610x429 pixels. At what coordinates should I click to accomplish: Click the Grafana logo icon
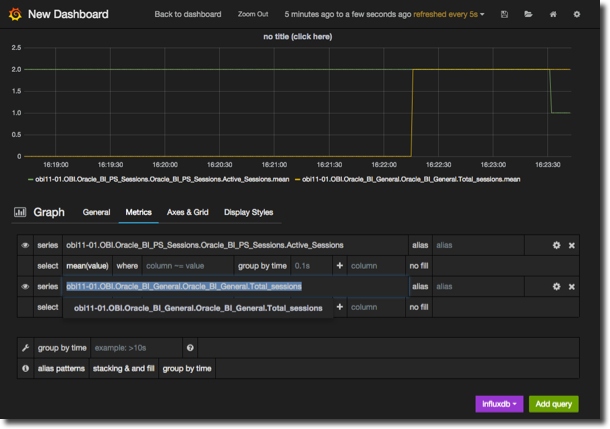click(x=14, y=14)
